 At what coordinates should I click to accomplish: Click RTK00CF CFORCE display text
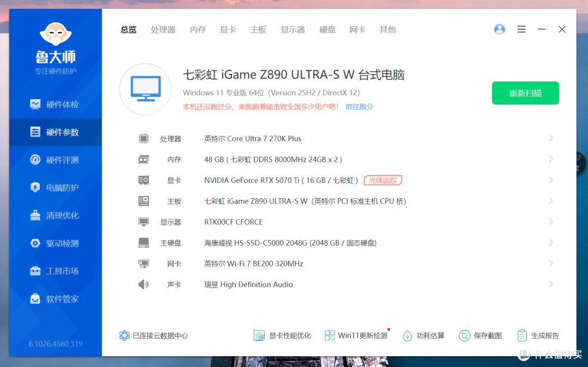click(x=233, y=222)
